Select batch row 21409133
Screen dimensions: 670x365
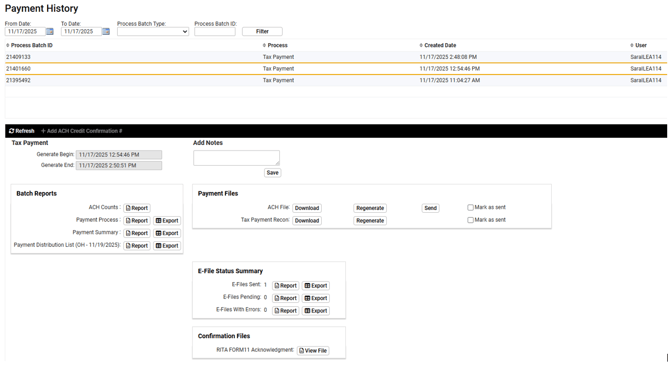(x=336, y=57)
